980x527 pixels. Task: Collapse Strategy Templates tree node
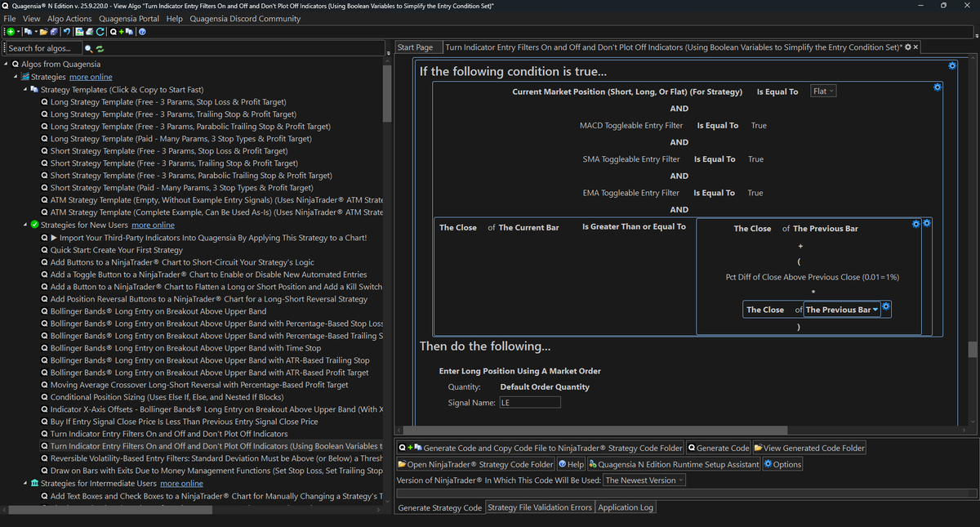pos(25,89)
